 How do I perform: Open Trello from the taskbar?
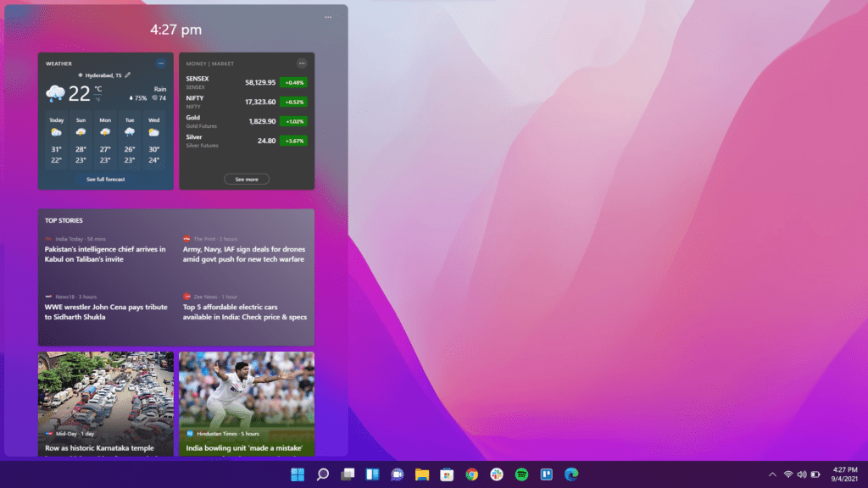pos(547,474)
